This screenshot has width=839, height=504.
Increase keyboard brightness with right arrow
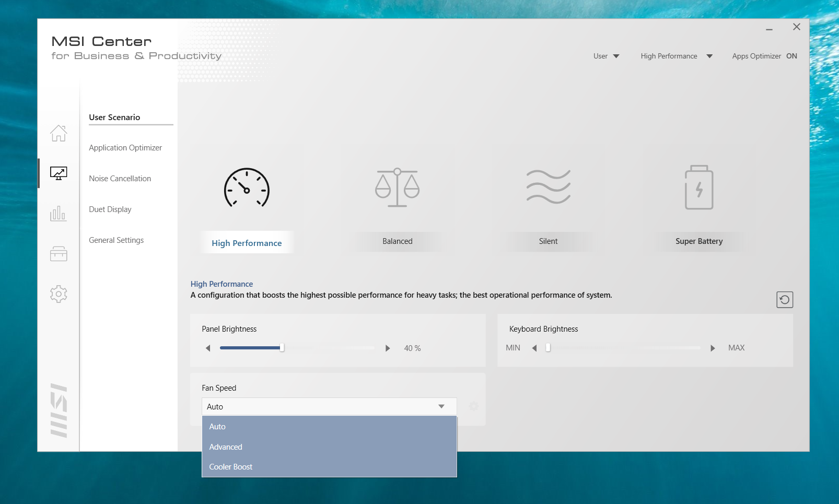click(x=713, y=348)
